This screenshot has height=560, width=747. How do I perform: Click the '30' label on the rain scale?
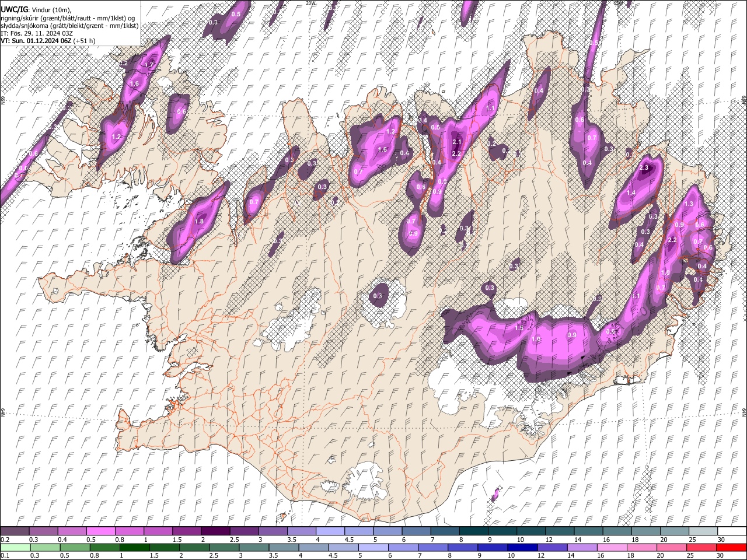coord(721,556)
